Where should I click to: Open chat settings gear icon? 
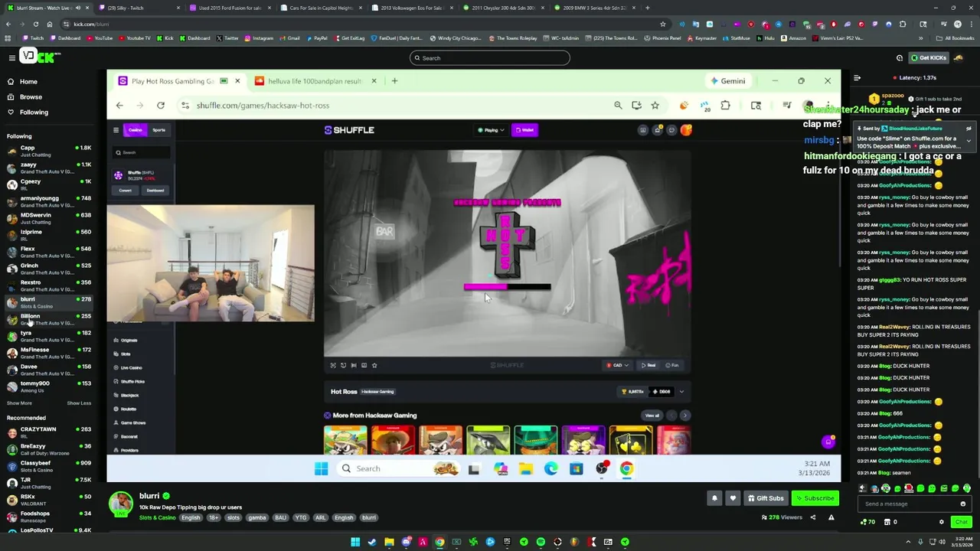point(942,522)
